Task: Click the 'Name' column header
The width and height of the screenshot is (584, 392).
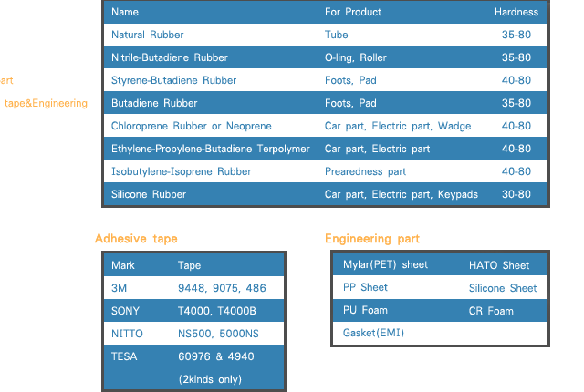Action: pyautogui.click(x=125, y=12)
